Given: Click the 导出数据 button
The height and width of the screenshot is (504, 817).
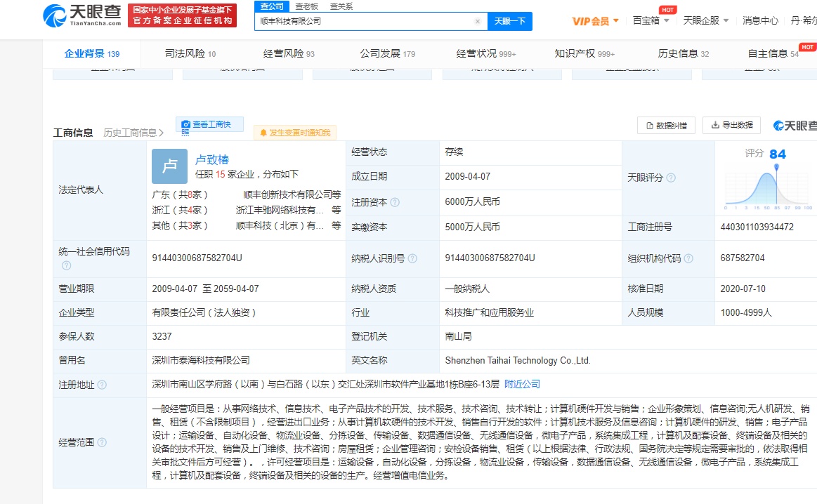Looking at the screenshot, I should pos(732,125).
